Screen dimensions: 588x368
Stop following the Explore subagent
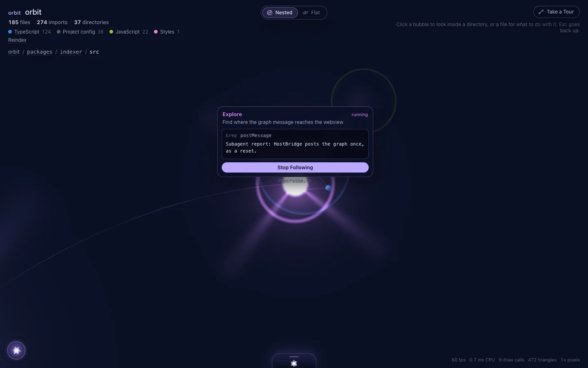[295, 168]
